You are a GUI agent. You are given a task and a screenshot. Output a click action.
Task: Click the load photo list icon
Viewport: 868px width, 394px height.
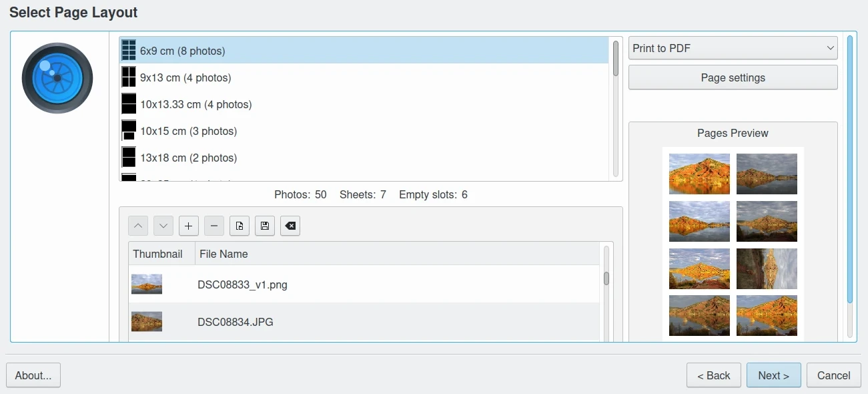point(240,226)
